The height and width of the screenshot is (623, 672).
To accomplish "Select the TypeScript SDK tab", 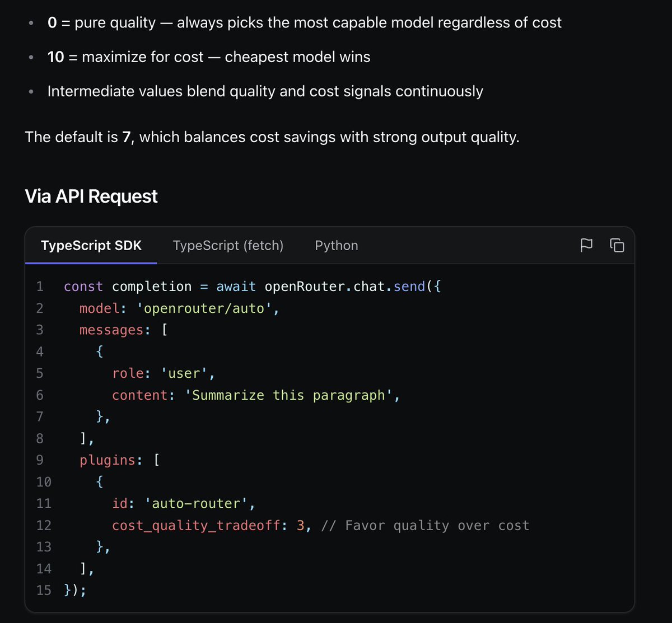I will 91,245.
